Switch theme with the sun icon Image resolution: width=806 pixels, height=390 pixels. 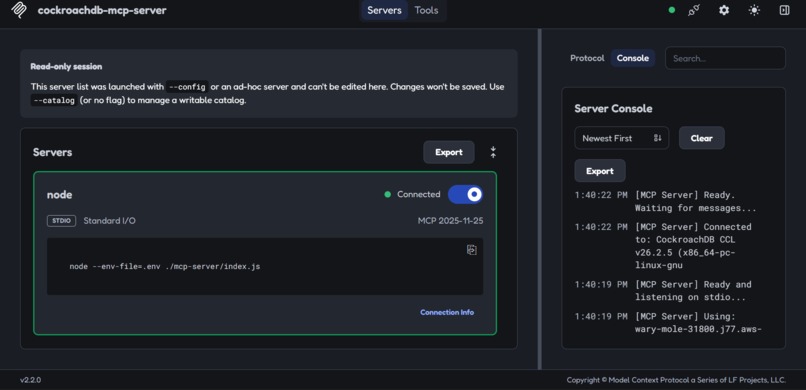[x=754, y=10]
